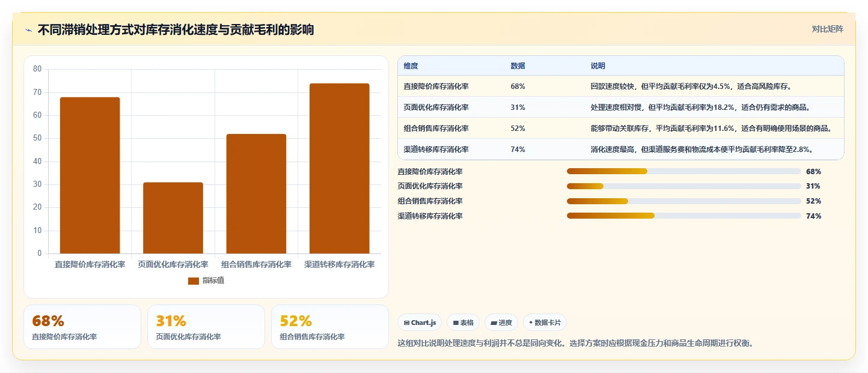Image resolution: width=868 pixels, height=373 pixels.
Task: Click the 渠道转移库存消化率 x-axis label
Action: [339, 264]
